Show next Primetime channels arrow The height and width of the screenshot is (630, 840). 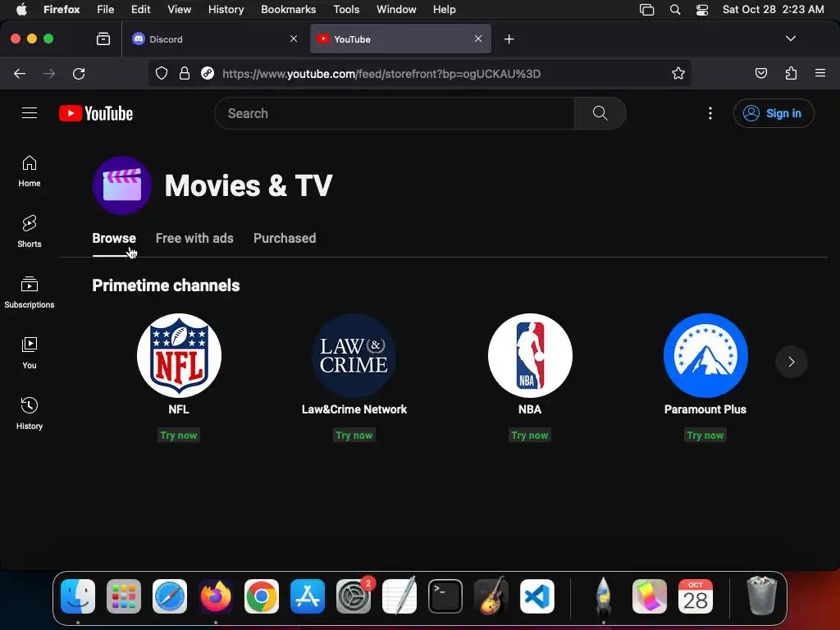(x=792, y=362)
